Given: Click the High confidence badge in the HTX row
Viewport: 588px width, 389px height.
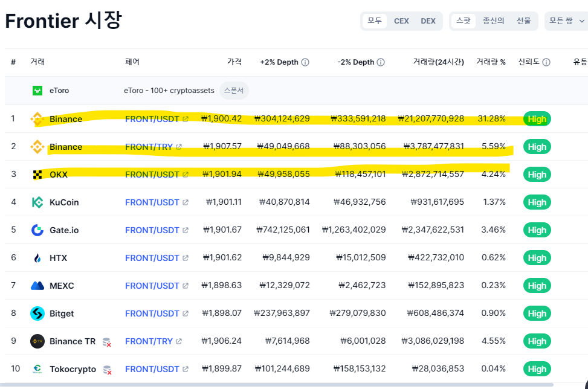Looking at the screenshot, I should (537, 258).
